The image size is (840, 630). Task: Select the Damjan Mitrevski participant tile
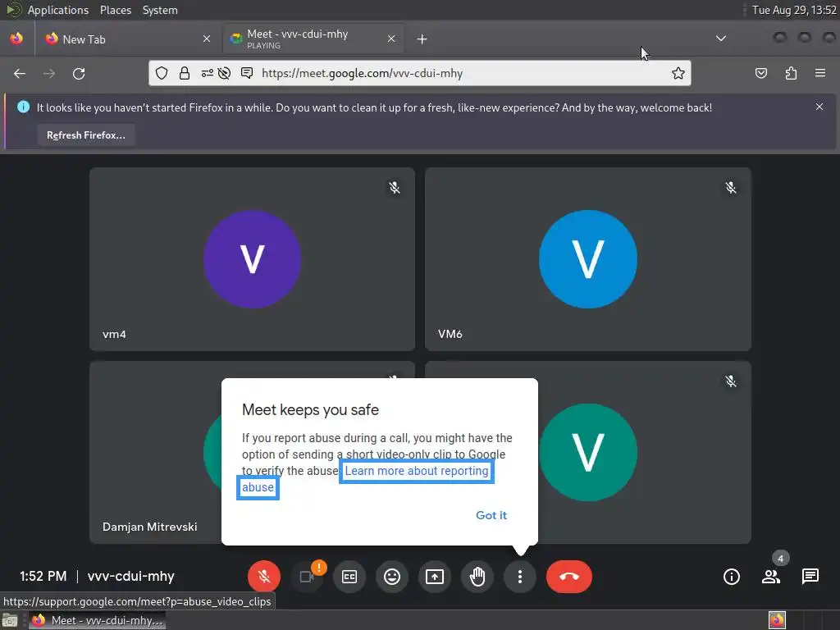click(x=155, y=453)
